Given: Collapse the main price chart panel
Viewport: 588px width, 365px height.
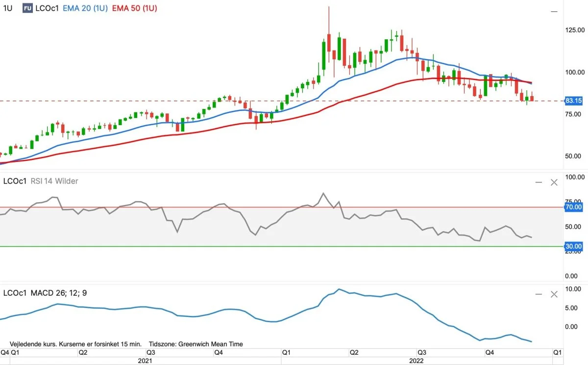Looking at the screenshot, I should [x=554, y=11].
